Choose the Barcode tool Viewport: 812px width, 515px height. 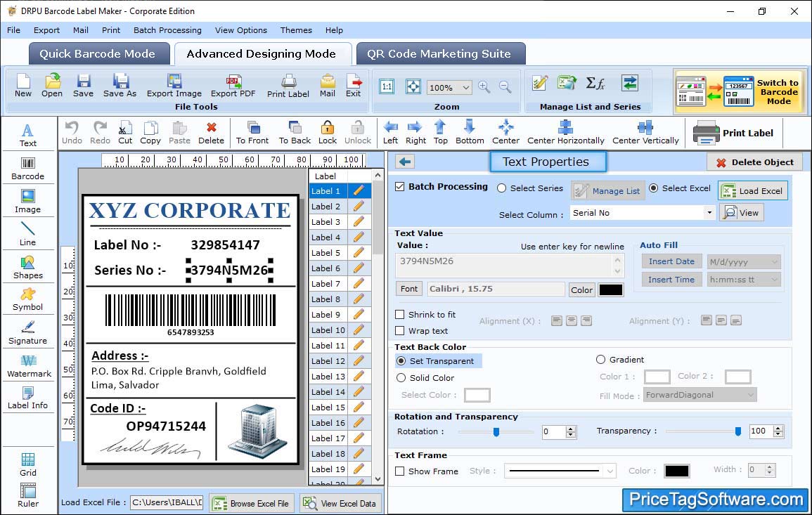(x=28, y=169)
